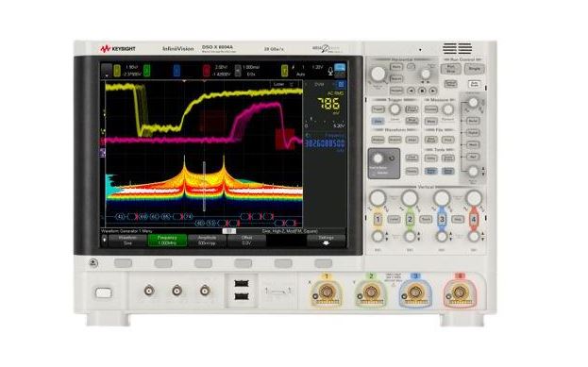Tap the Waveform Sine softkey

tap(127, 241)
